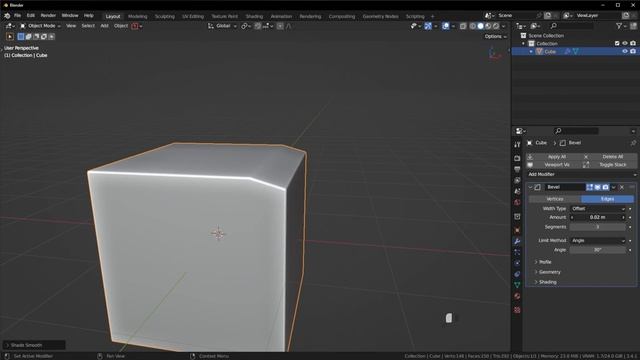The height and width of the screenshot is (360, 640).
Task: Click the Apply All button
Action: click(553, 157)
